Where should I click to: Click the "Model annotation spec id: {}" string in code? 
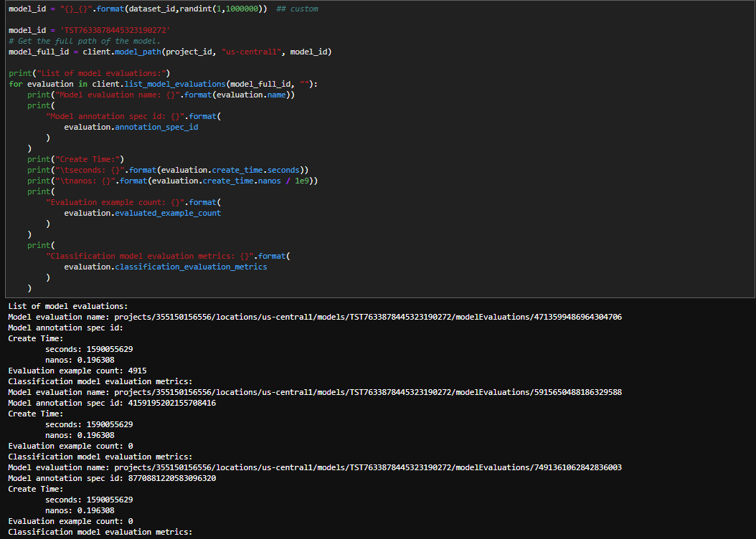115,116
